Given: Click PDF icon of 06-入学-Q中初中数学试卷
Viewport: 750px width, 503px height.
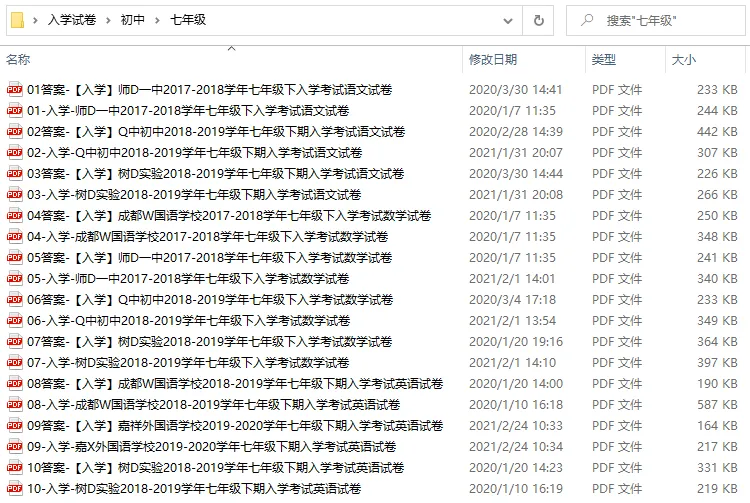Looking at the screenshot, I should (14, 320).
